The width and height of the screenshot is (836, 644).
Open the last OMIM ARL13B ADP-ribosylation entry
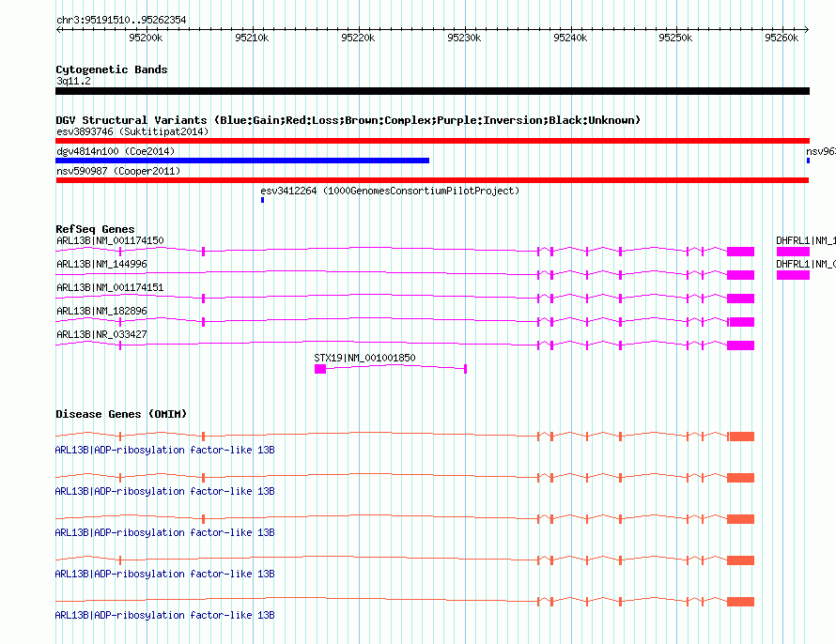click(164, 615)
